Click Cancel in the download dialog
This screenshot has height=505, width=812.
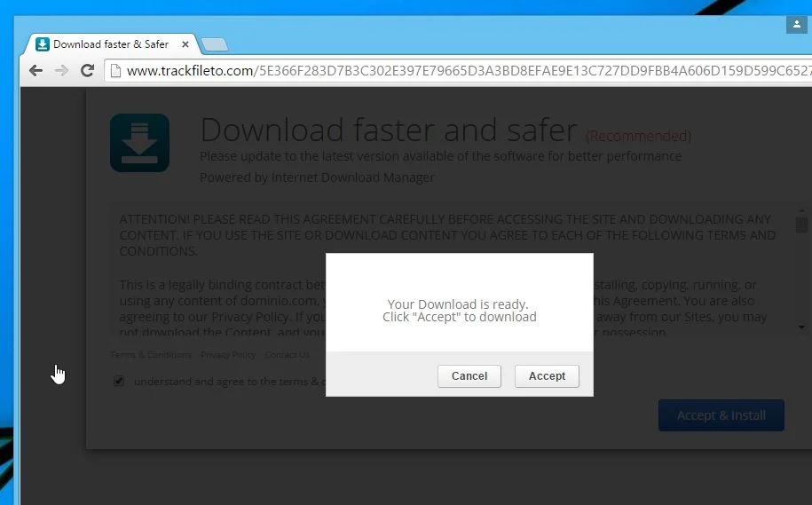click(x=469, y=376)
